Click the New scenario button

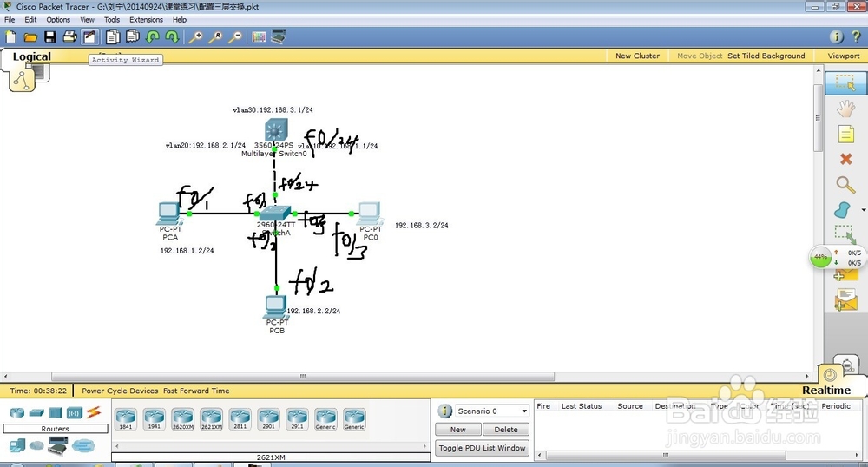tap(457, 430)
